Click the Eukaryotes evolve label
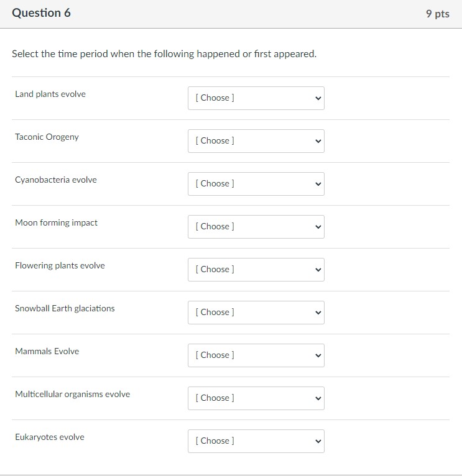 click(50, 437)
